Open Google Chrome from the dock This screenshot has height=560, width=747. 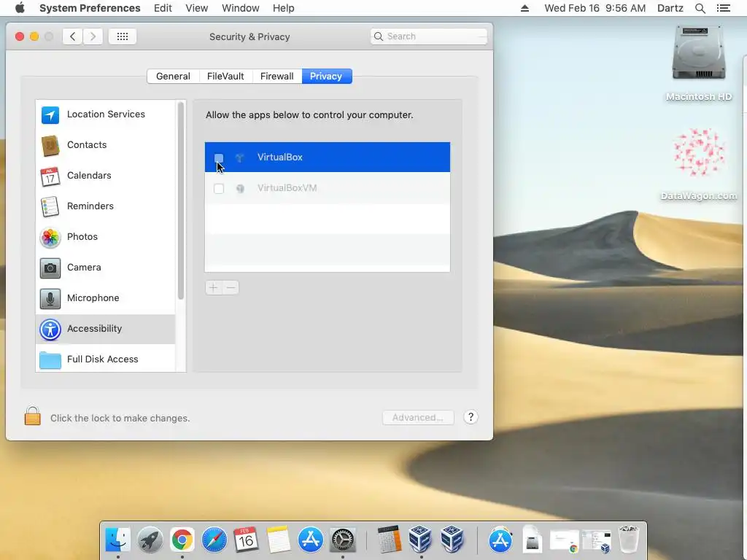182,540
